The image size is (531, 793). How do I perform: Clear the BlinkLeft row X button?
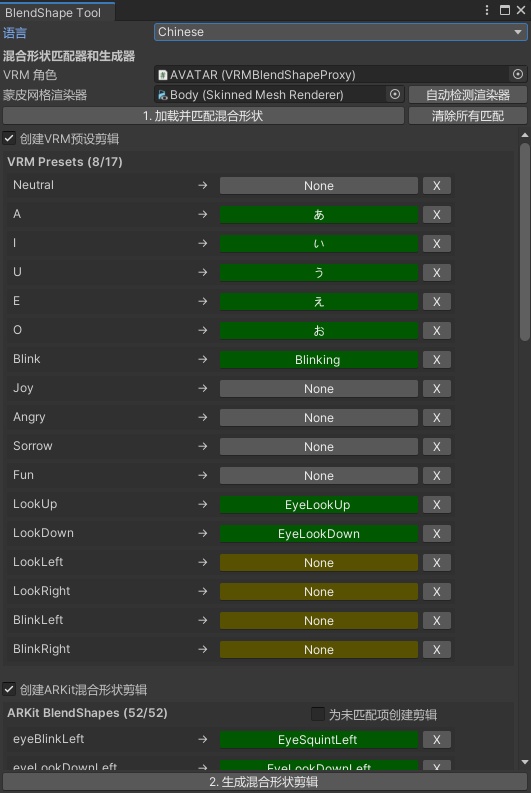pyautogui.click(x=436, y=621)
